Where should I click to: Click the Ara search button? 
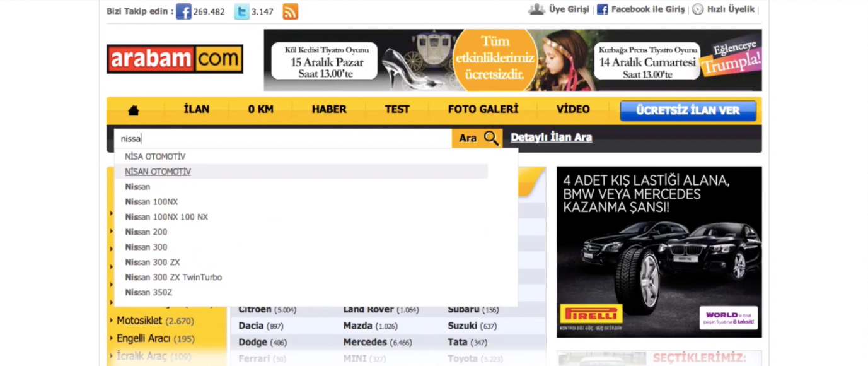point(477,138)
